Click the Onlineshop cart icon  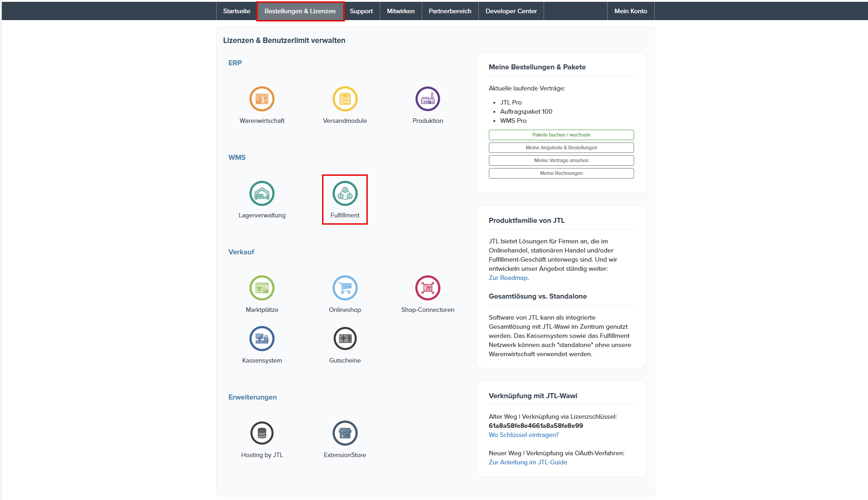(x=345, y=288)
